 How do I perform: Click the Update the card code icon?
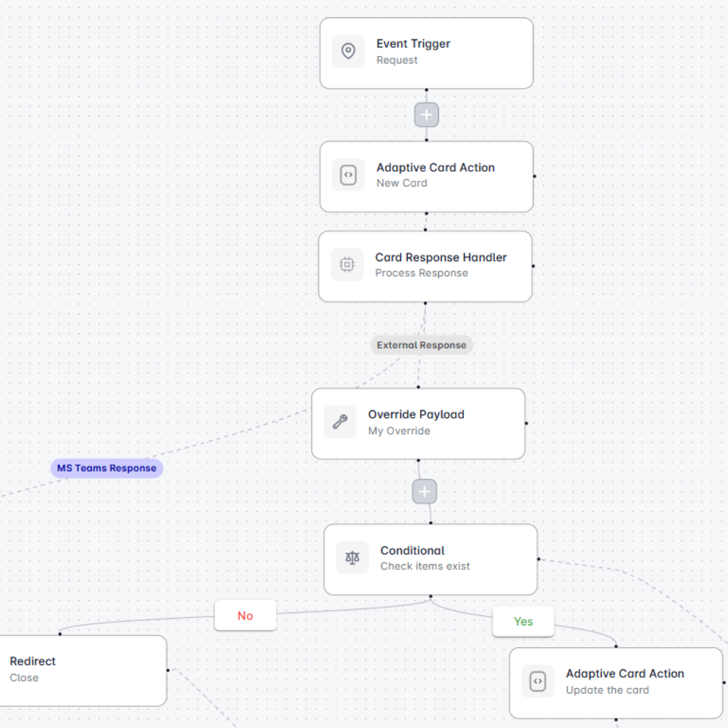click(x=538, y=681)
